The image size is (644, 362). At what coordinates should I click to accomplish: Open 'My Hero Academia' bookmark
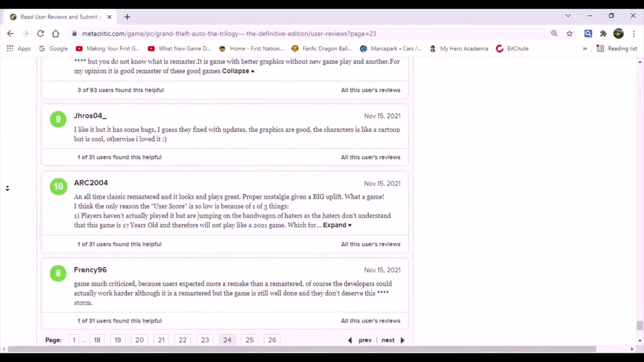458,49
